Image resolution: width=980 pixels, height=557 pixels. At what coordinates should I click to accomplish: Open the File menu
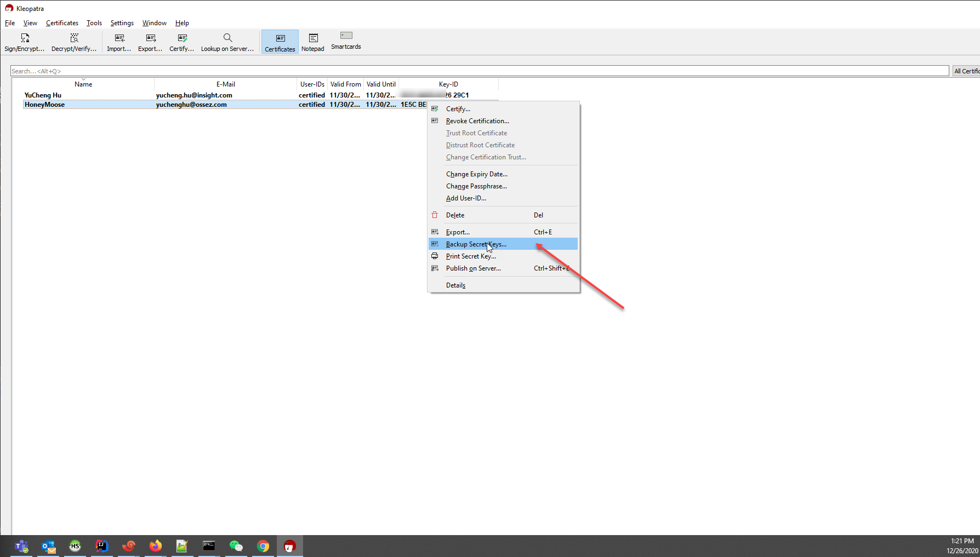(10, 23)
